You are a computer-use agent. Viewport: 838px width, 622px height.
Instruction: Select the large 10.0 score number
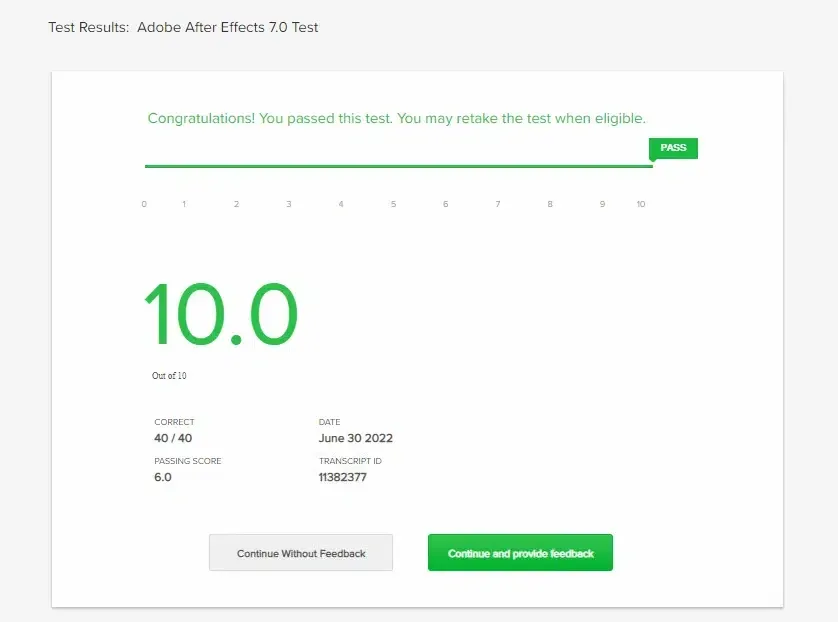[221, 313]
